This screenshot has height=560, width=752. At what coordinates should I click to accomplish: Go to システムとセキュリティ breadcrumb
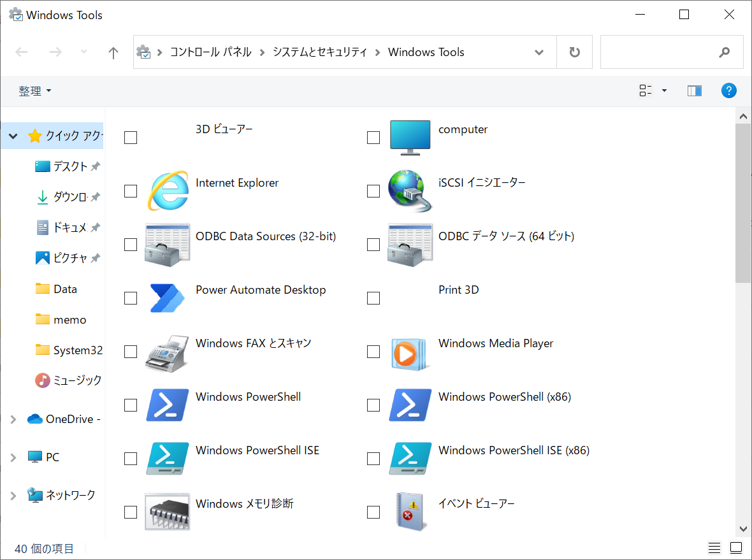pos(320,52)
